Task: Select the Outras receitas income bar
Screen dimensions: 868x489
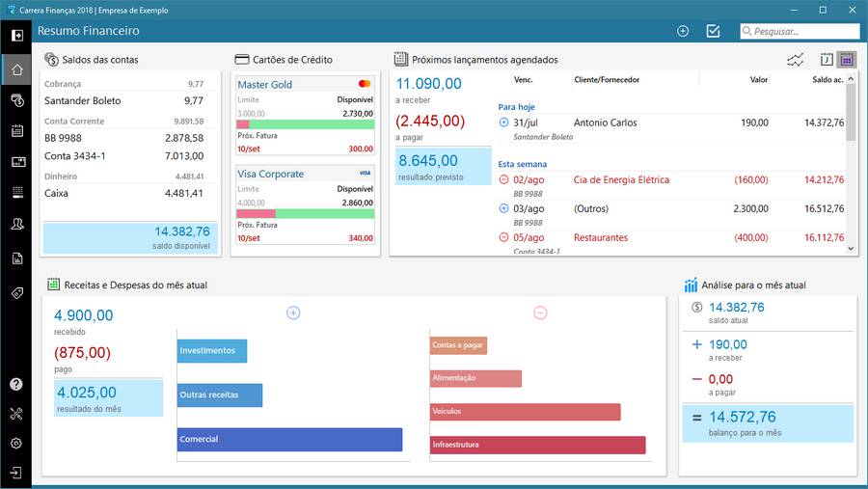Action: pyautogui.click(x=220, y=395)
